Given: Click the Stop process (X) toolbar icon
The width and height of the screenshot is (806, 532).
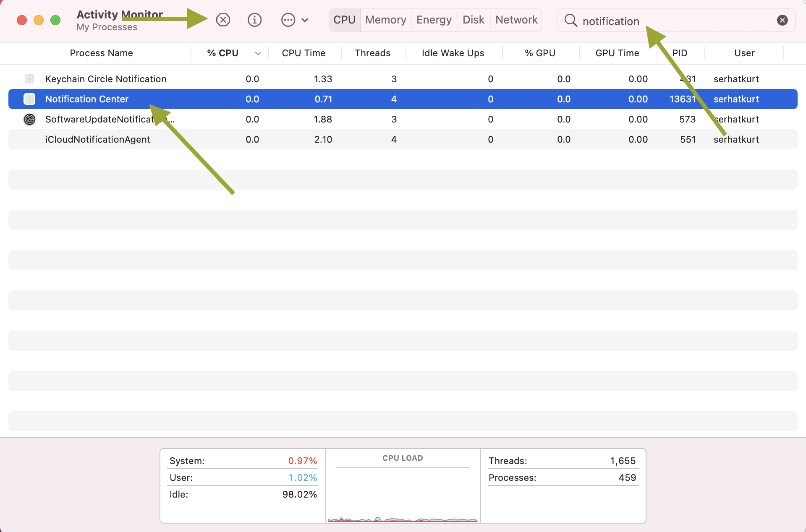Looking at the screenshot, I should [223, 20].
